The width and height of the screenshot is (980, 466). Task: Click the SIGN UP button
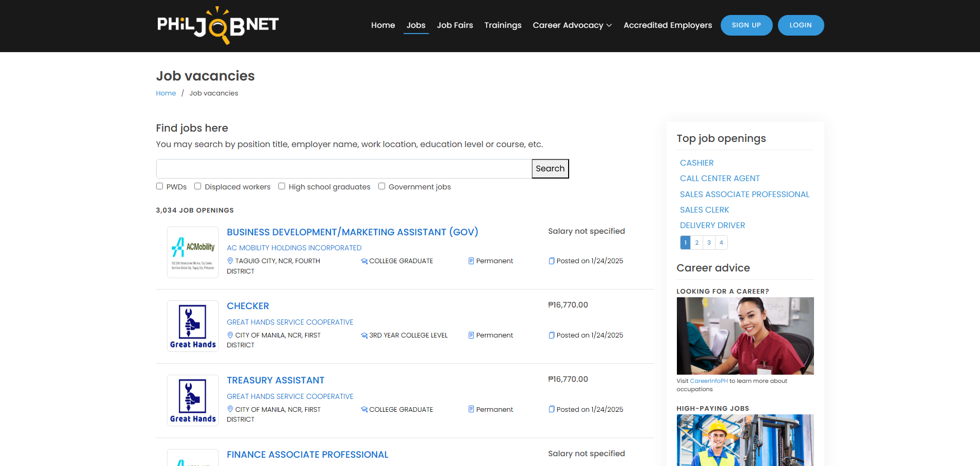pyautogui.click(x=746, y=25)
